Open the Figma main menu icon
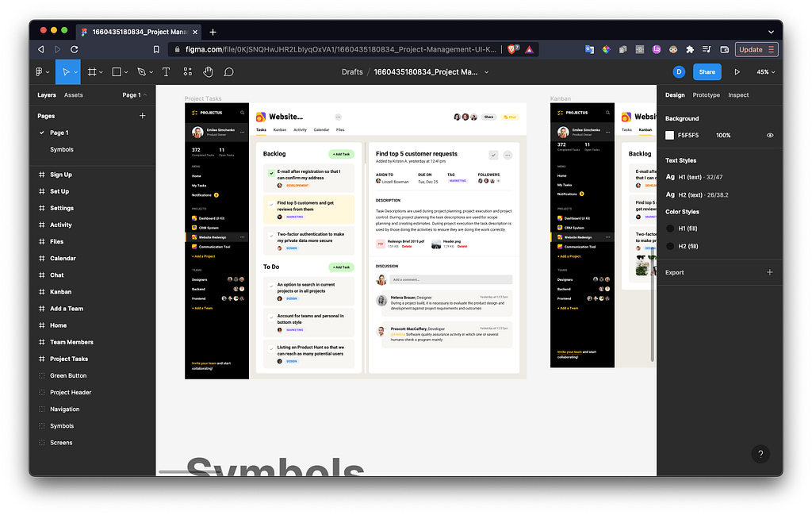The width and height of the screenshot is (812, 515). [39, 72]
